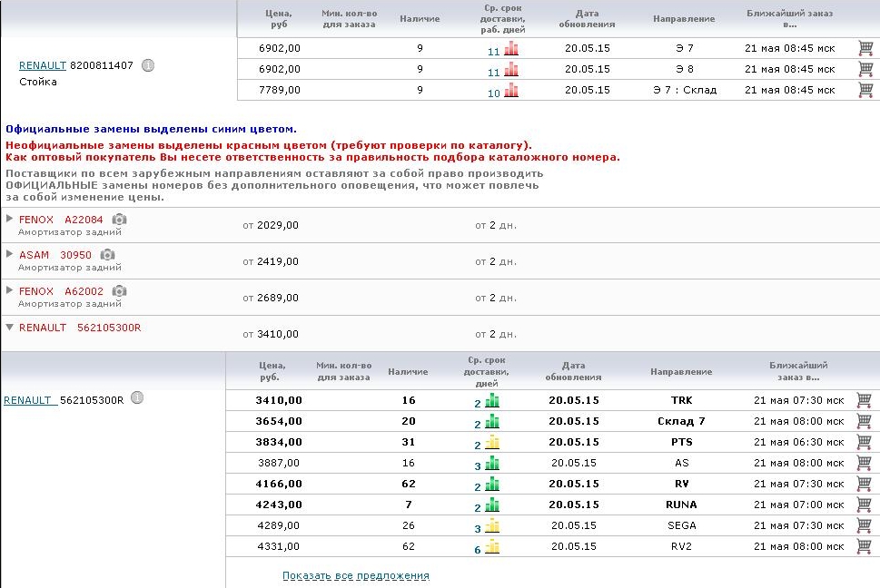Add the SEGA 4289,00 offer to cart
The height and width of the screenshot is (588, 880).
pos(864,525)
